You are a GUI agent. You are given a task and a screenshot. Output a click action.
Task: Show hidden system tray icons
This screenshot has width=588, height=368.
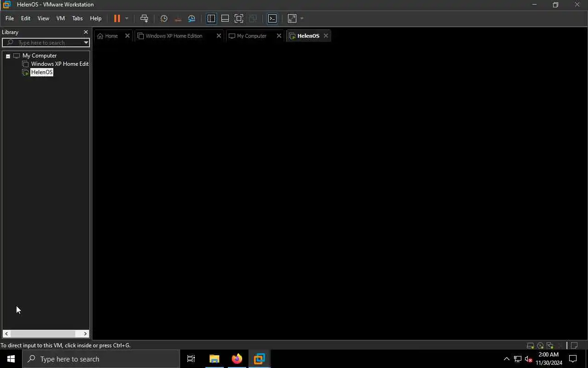[x=507, y=359]
